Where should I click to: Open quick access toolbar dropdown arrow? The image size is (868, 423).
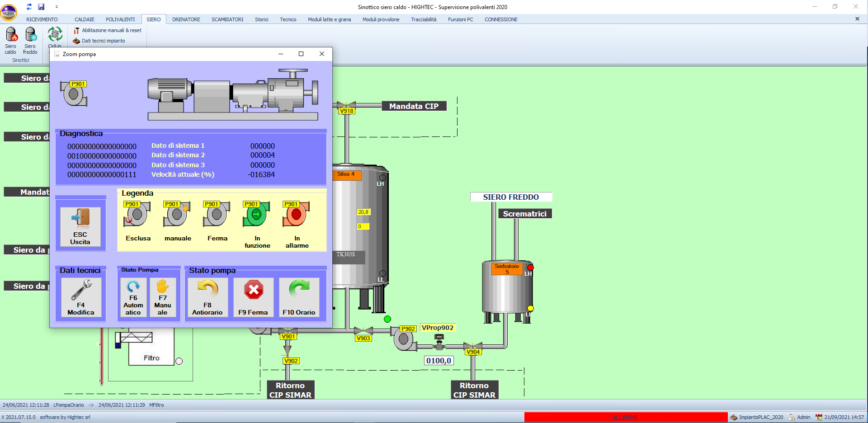[x=57, y=7]
